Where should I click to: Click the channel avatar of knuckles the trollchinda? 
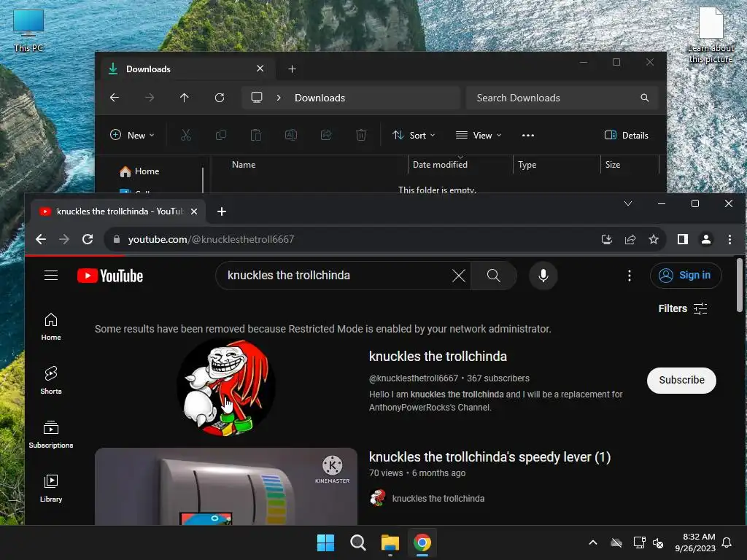click(226, 386)
